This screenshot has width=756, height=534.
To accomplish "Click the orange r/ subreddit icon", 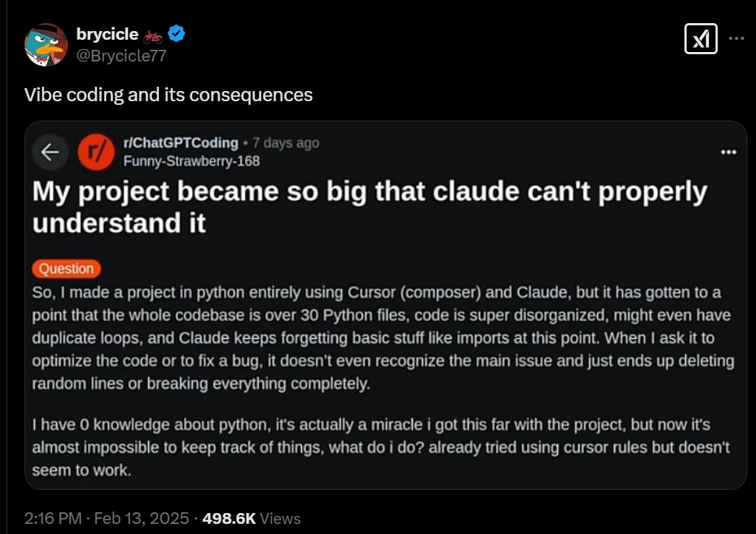I will pos(96,152).
